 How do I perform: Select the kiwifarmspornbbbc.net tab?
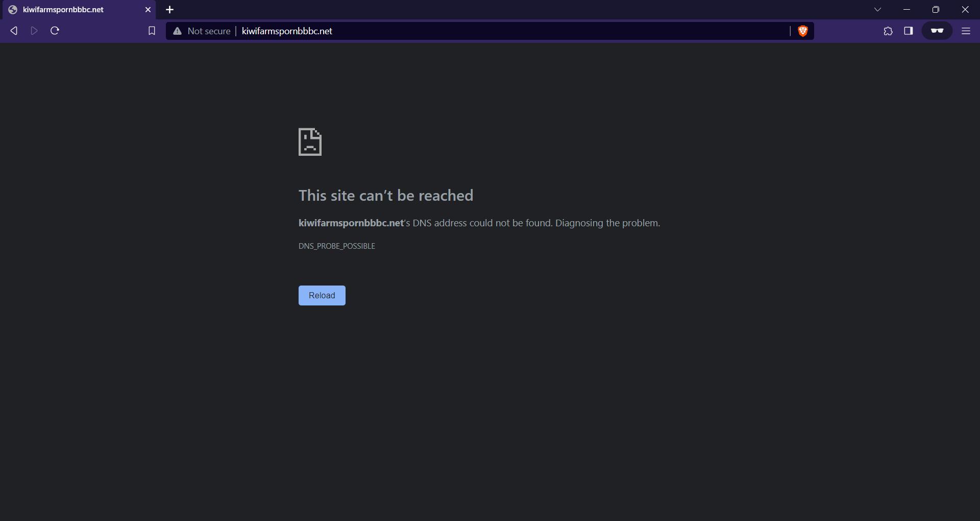[79, 10]
